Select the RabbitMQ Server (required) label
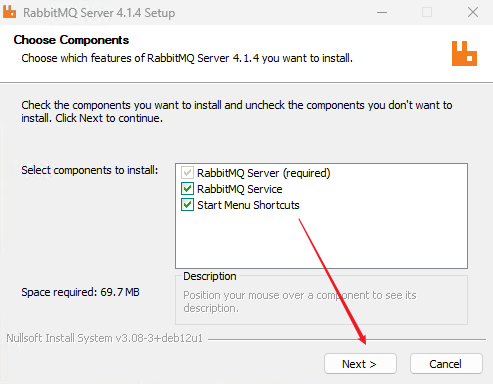 coord(264,173)
